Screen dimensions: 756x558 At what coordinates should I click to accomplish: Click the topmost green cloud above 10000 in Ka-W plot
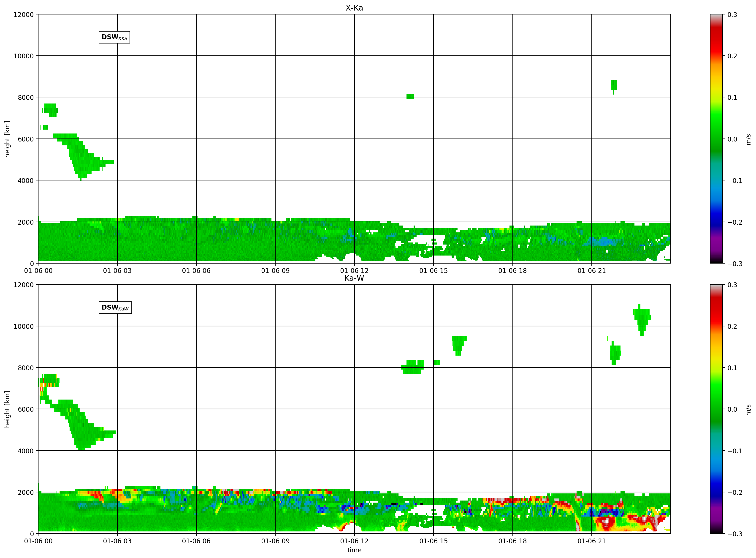point(642,320)
